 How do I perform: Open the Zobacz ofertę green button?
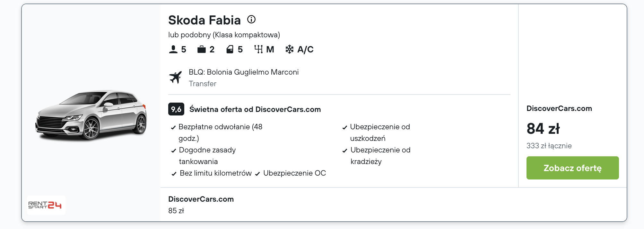coord(572,168)
